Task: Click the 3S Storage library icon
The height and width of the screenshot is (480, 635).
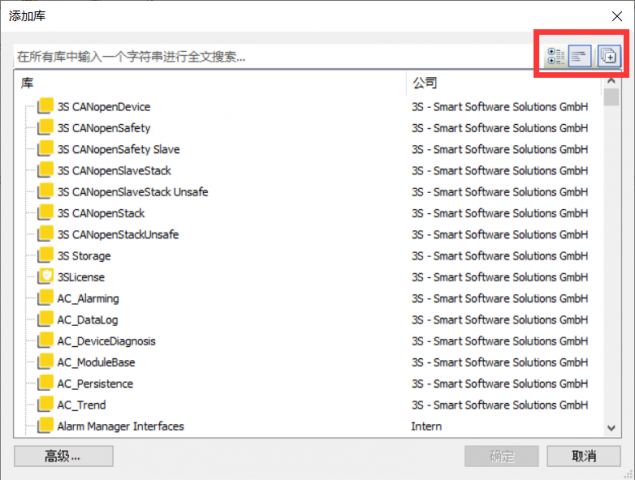Action: coord(45,256)
